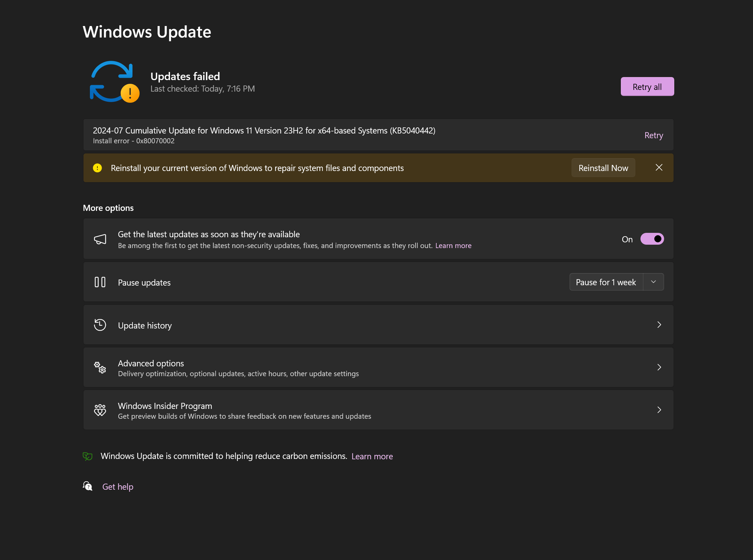Click the Last checked Today 7:16 PM text
Image resolution: width=753 pixels, height=560 pixels.
click(202, 89)
